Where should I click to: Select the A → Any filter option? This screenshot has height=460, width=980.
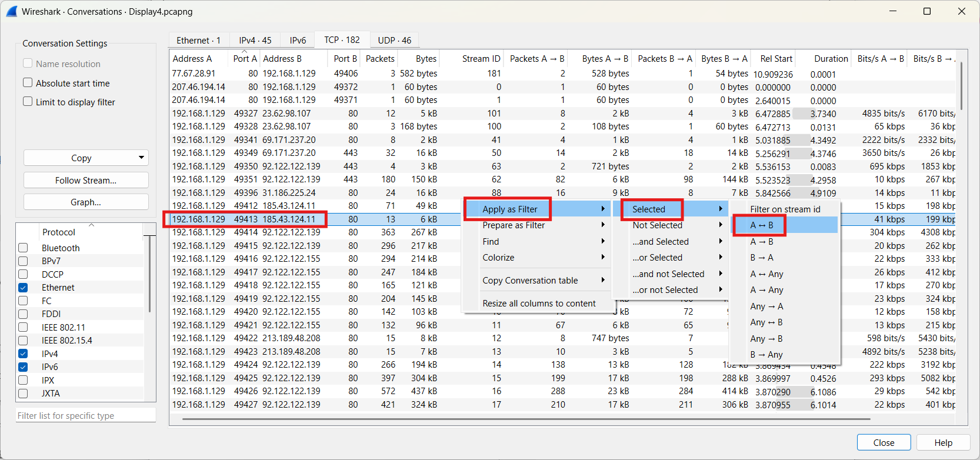tap(785, 289)
